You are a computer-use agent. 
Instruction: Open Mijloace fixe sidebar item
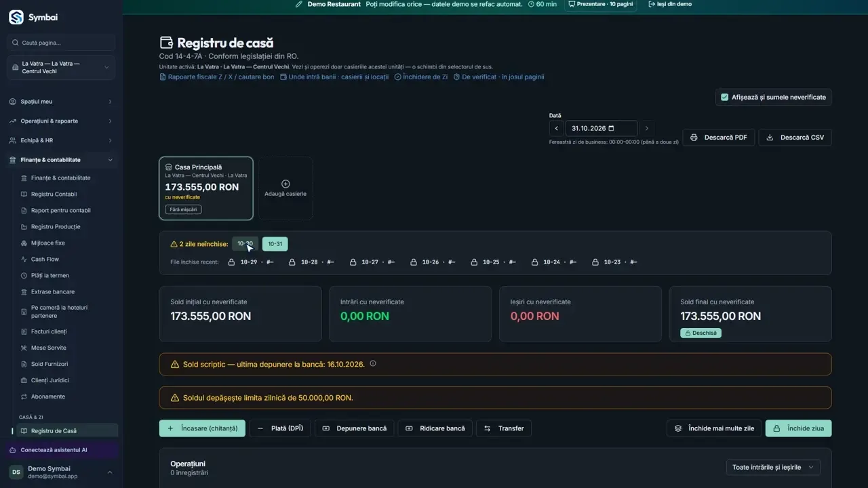(48, 243)
